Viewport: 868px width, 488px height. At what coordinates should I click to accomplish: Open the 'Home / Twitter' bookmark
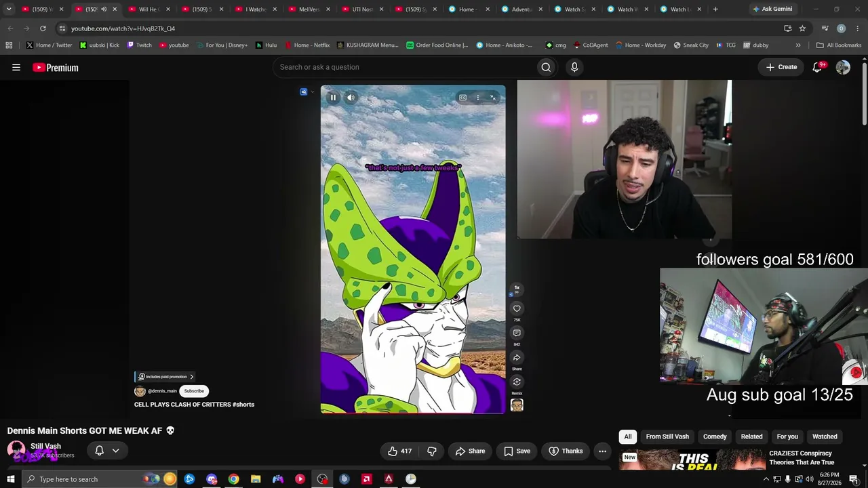49,45
